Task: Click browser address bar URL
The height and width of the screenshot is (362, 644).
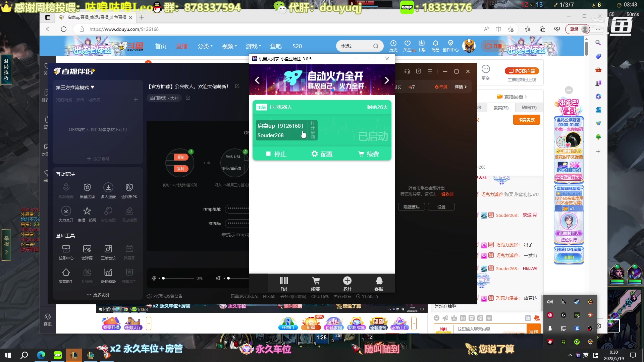Action: (124, 29)
